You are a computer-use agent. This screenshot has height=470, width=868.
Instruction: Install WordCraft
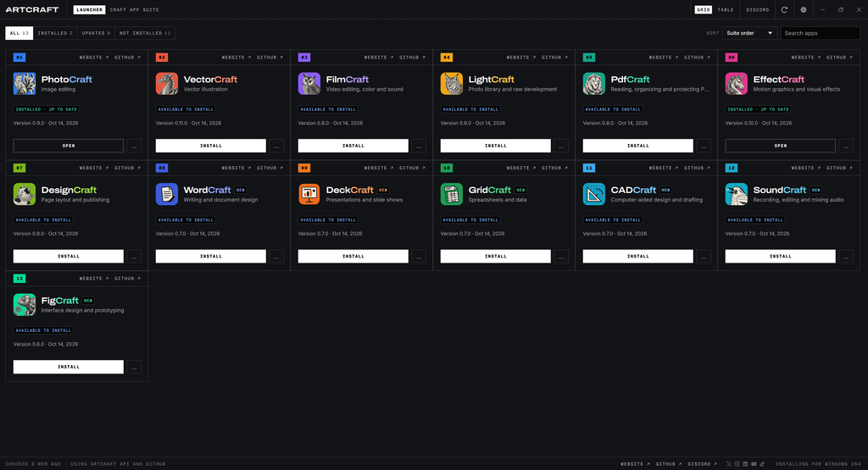coord(211,257)
